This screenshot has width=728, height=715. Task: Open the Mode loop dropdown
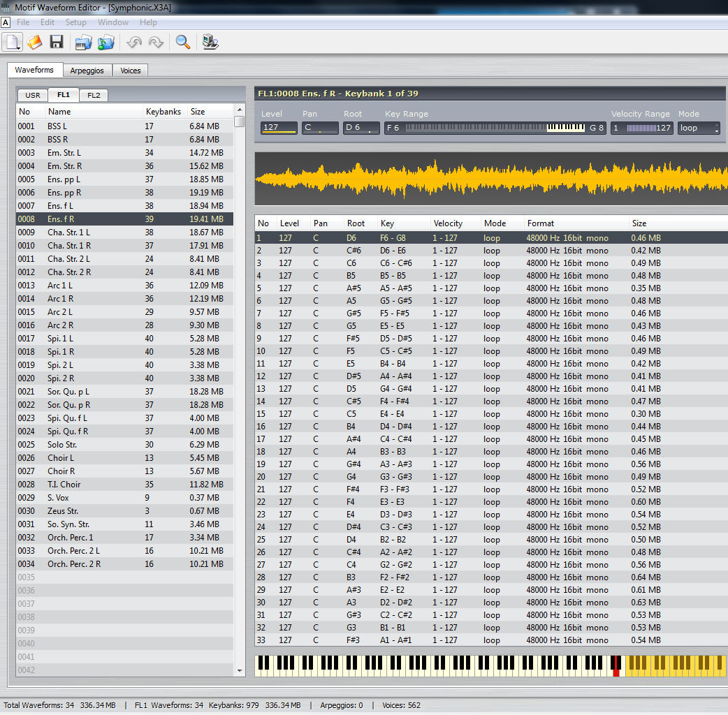pyautogui.click(x=699, y=128)
